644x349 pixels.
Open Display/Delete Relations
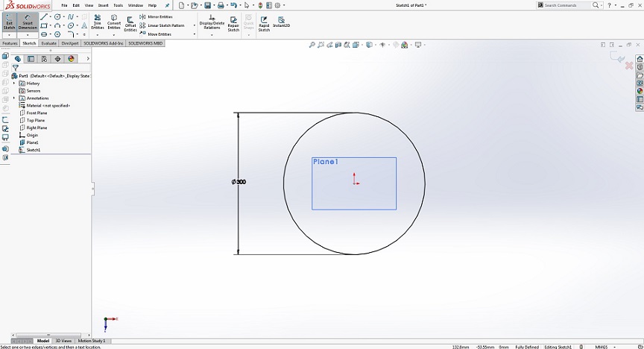coord(212,22)
